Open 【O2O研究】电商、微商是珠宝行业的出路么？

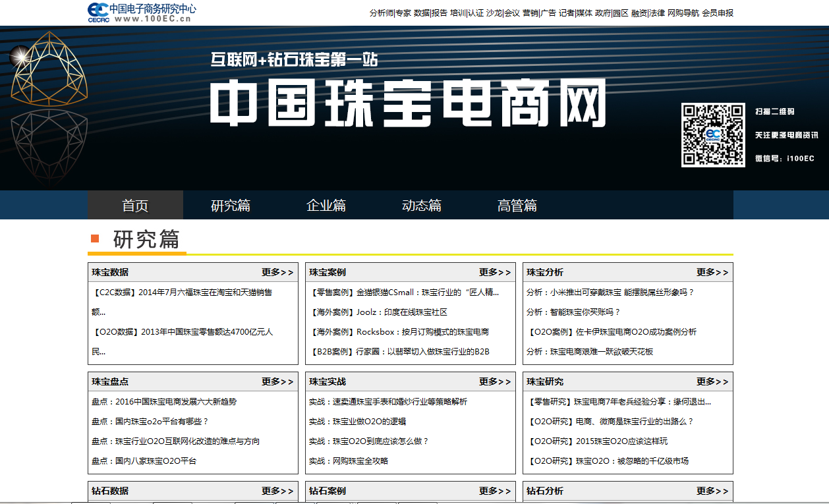[x=610, y=421]
